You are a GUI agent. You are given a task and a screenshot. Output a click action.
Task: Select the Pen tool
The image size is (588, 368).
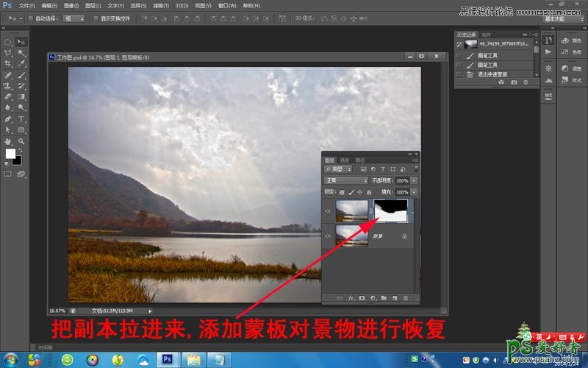click(8, 118)
